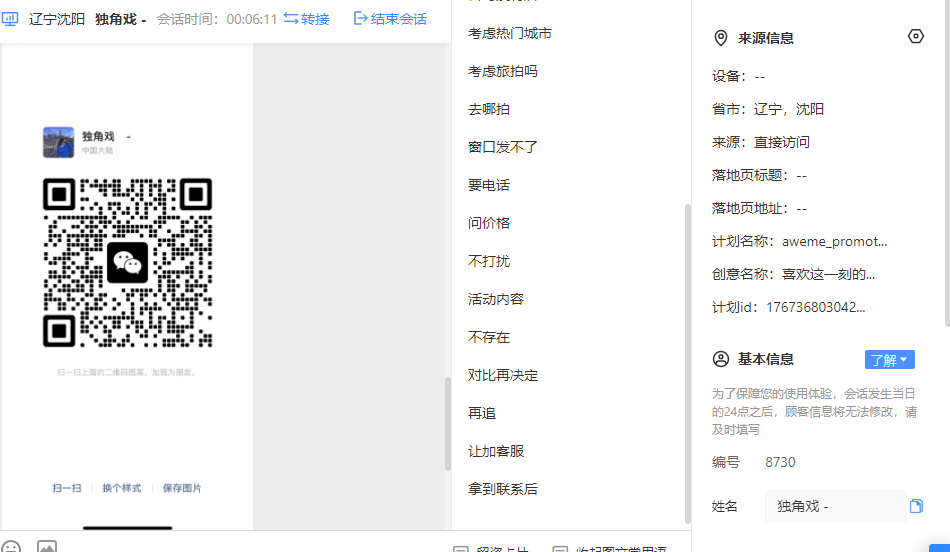
Task: Click 扫一扫 under the QR code
Action: pyautogui.click(x=67, y=488)
